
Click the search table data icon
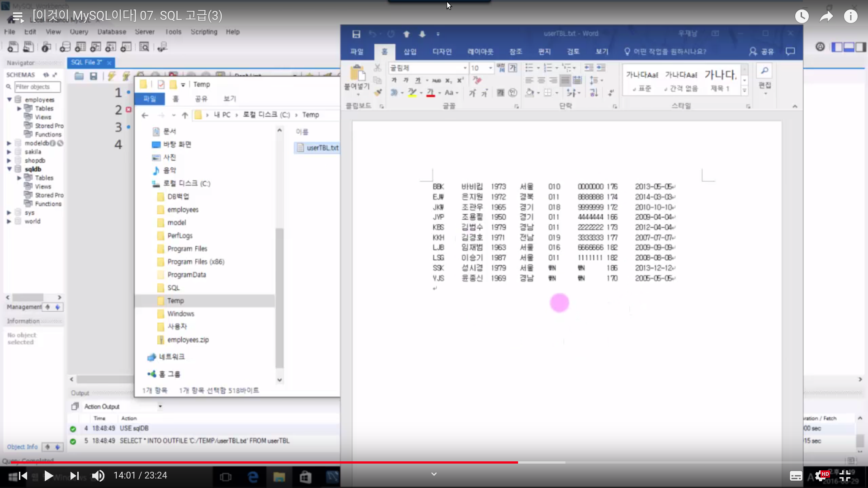(144, 47)
